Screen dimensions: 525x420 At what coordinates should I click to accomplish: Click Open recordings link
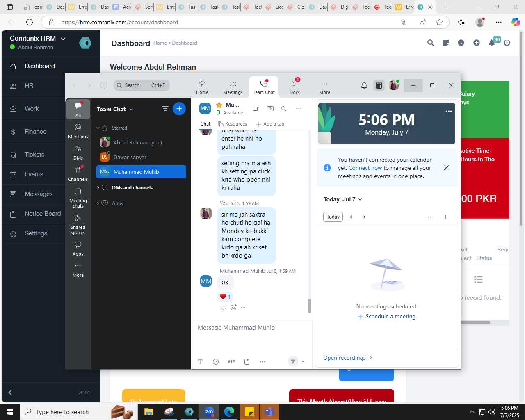(x=348, y=358)
